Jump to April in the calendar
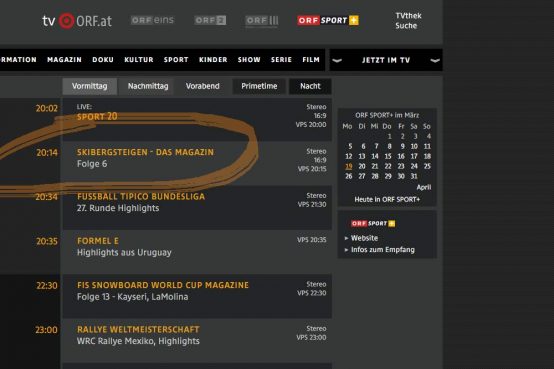This screenshot has width=554, height=369. point(424,187)
